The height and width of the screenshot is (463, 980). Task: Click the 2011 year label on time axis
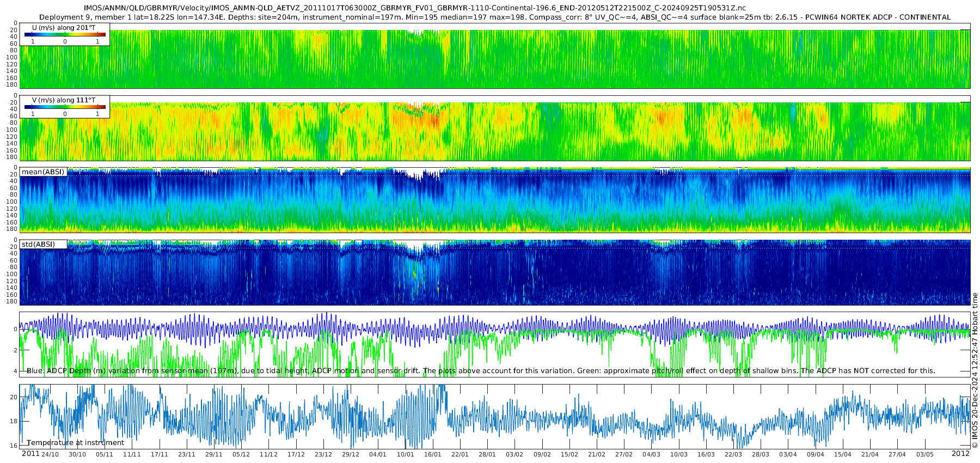tap(30, 454)
